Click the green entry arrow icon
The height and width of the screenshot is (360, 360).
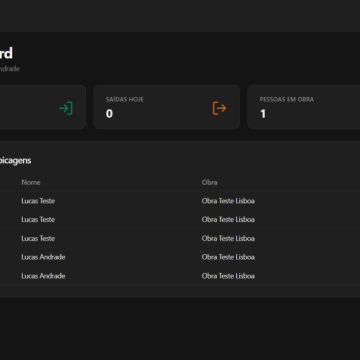click(x=66, y=108)
